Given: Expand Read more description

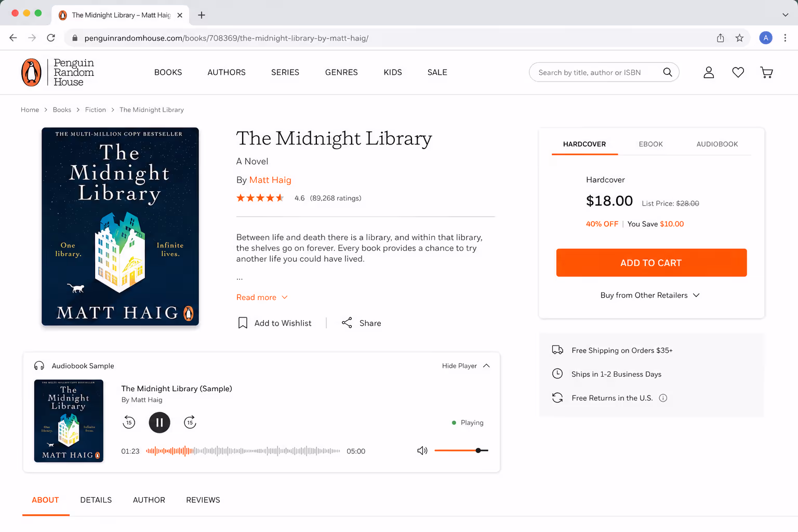Looking at the screenshot, I should click(x=262, y=297).
